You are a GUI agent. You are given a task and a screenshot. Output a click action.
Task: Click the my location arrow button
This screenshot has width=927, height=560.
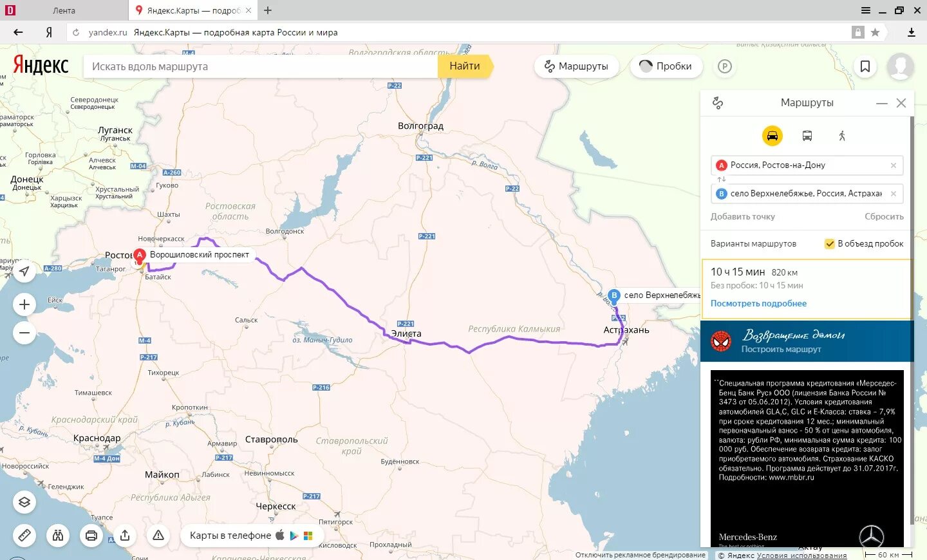[x=24, y=271]
